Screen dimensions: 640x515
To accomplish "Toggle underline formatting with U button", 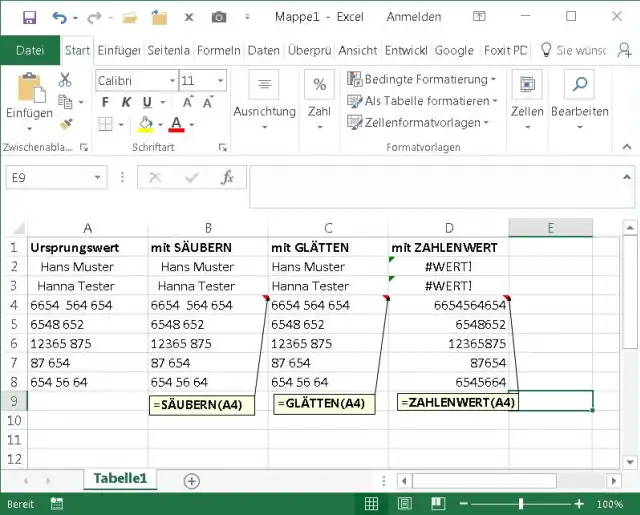I will (148, 102).
